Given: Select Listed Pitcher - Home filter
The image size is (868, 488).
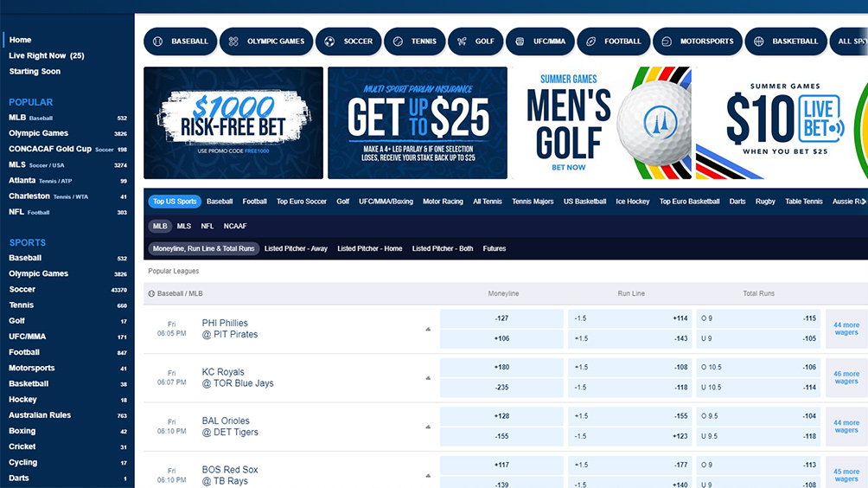Looking at the screenshot, I should tap(370, 248).
